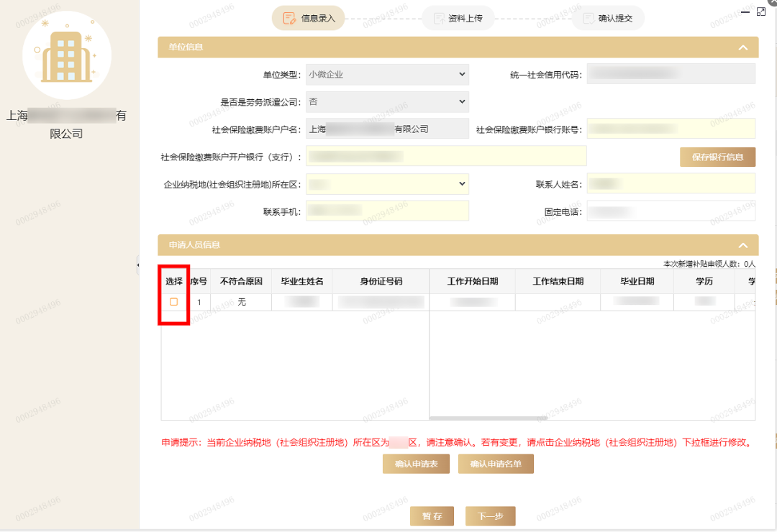Click the 资料上传 step icon
Image resolution: width=777 pixels, height=532 pixels.
coord(438,18)
